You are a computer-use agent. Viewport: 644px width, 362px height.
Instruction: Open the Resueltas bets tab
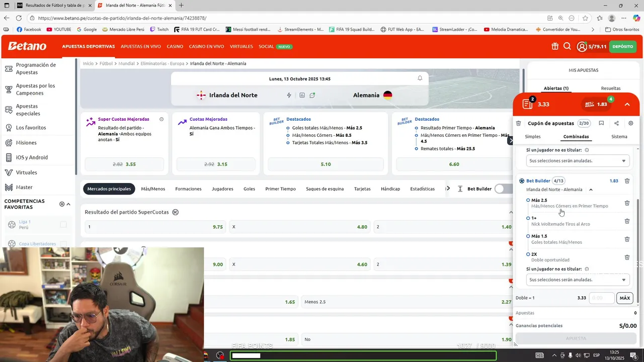[x=611, y=88]
